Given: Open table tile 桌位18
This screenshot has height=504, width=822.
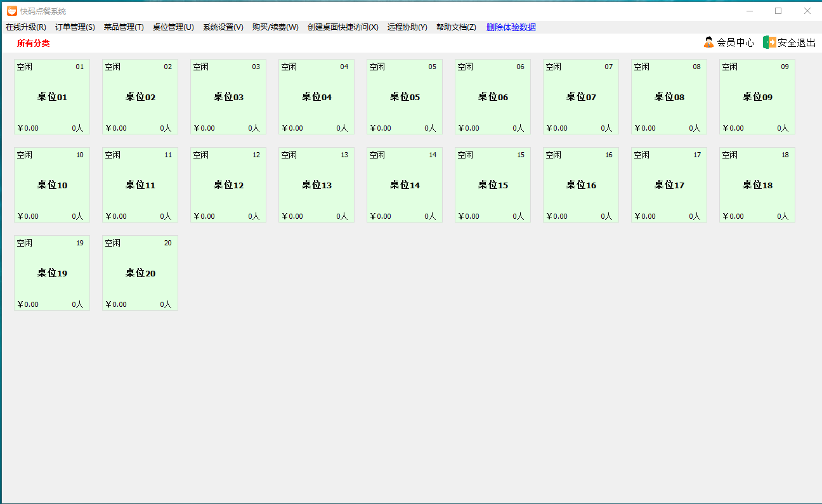Looking at the screenshot, I should click(757, 185).
